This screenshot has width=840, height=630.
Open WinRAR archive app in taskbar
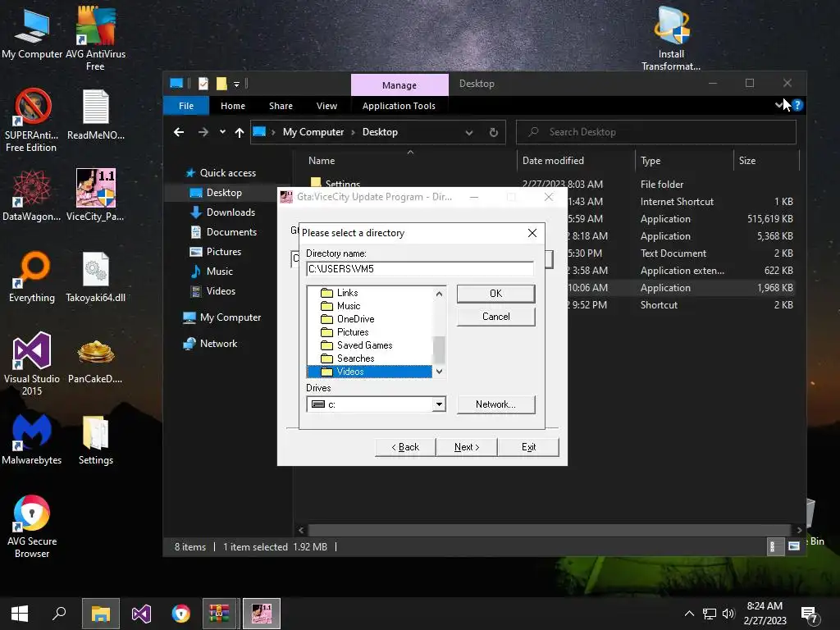[x=219, y=614]
